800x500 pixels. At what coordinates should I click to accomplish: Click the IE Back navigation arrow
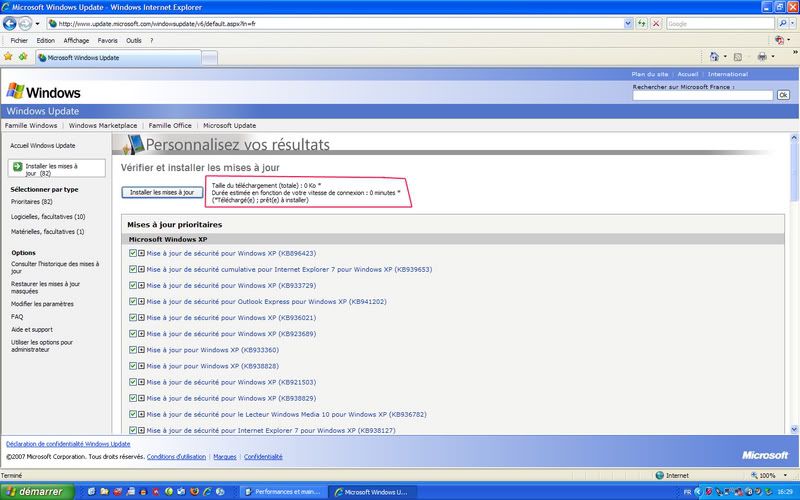click(9, 23)
